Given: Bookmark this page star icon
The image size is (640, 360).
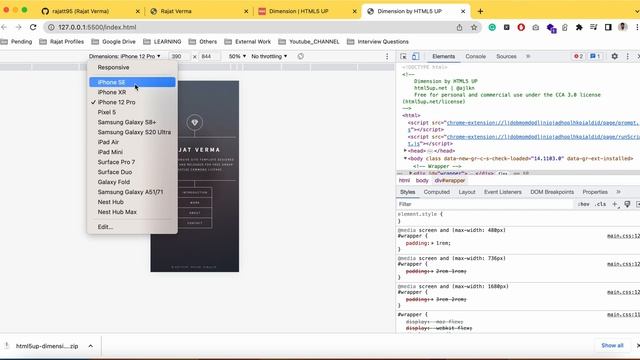Looking at the screenshot, I should tap(474, 27).
